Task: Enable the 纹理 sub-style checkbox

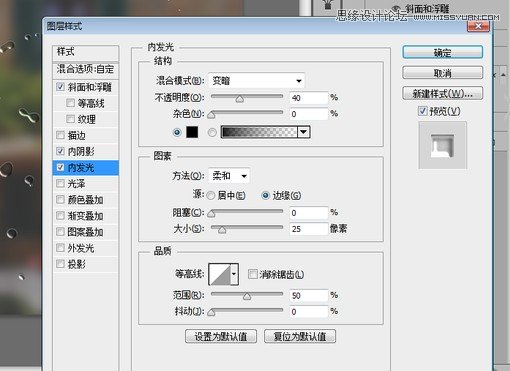Action: 70,119
